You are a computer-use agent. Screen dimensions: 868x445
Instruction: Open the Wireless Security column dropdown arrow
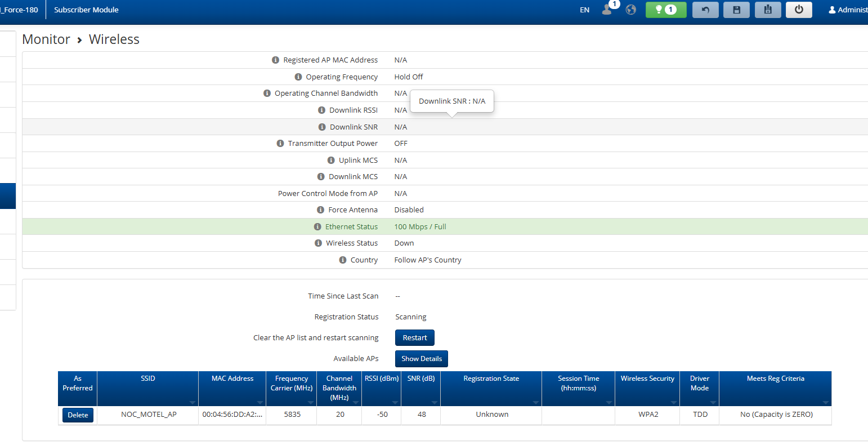point(673,402)
